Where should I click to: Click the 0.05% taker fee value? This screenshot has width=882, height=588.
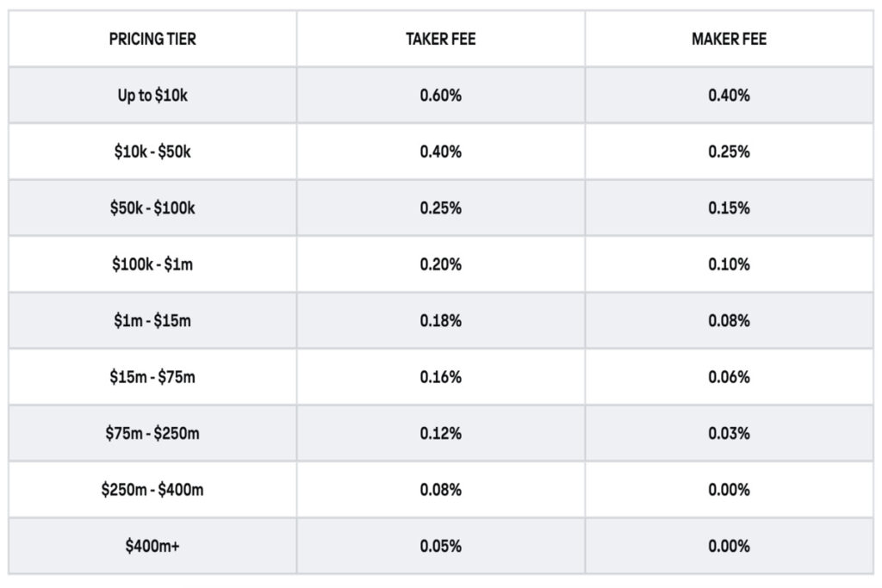point(440,546)
